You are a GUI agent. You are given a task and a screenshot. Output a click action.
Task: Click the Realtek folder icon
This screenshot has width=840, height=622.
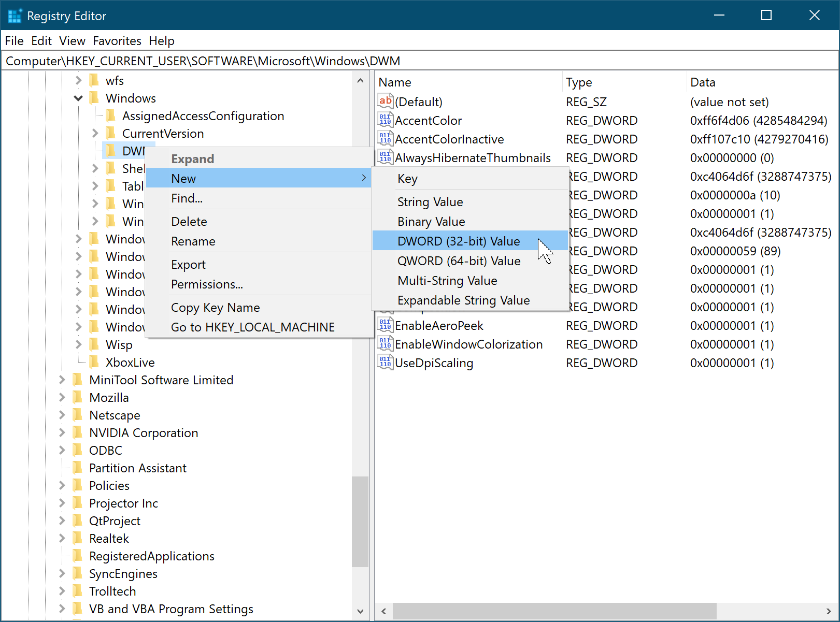click(78, 538)
